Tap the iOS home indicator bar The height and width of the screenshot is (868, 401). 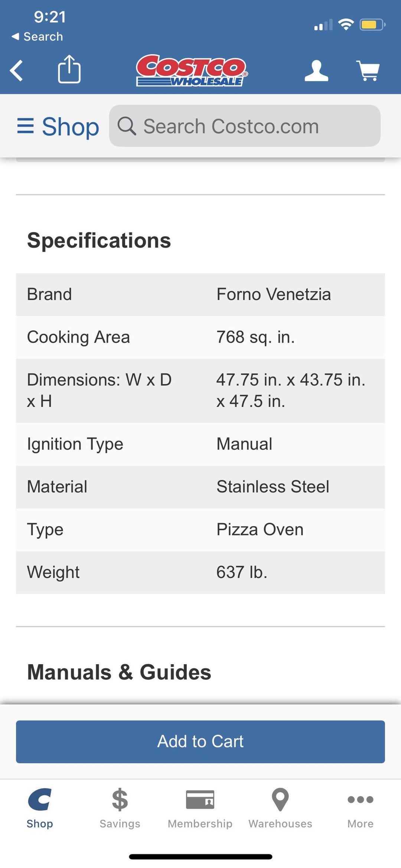[200, 856]
